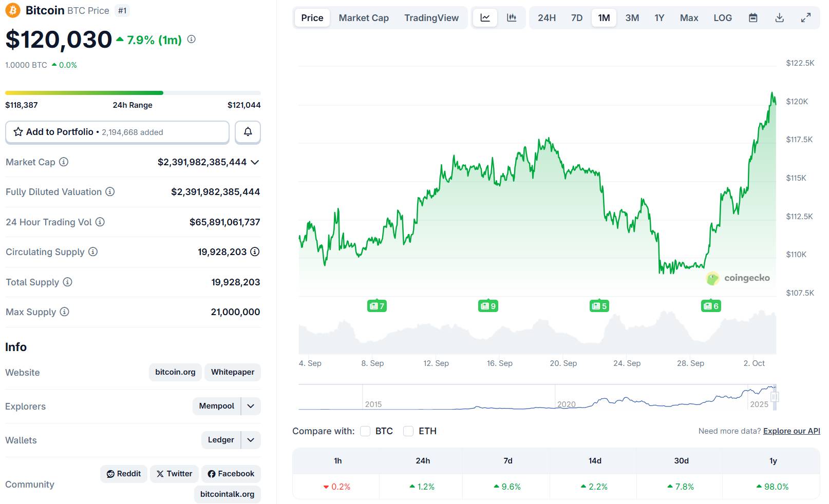829x504 pixels.
Task: Open the Explore our API link
Action: 791,431
